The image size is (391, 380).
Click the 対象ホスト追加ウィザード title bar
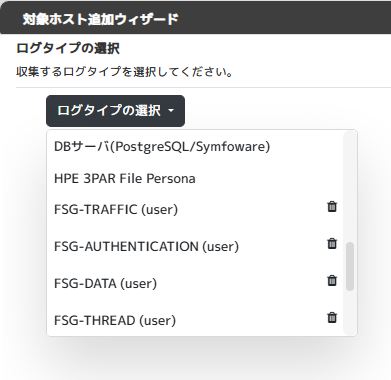[x=195, y=18]
